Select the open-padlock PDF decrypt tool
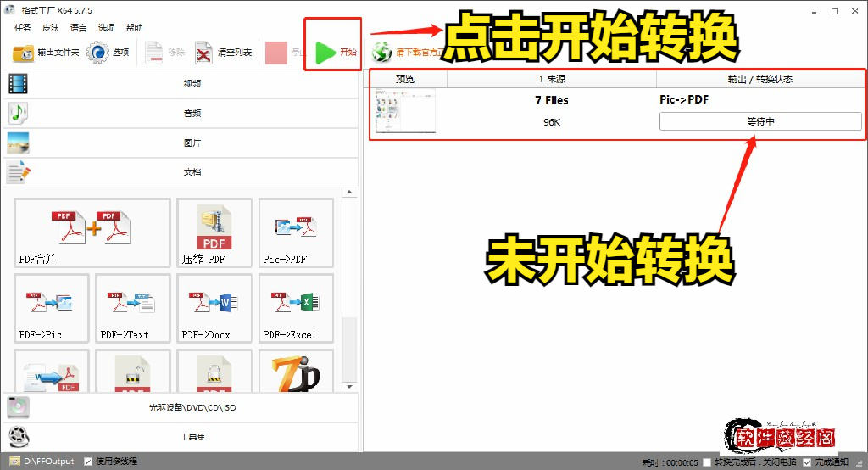Viewport: 868px width, 470px height. pos(133,371)
